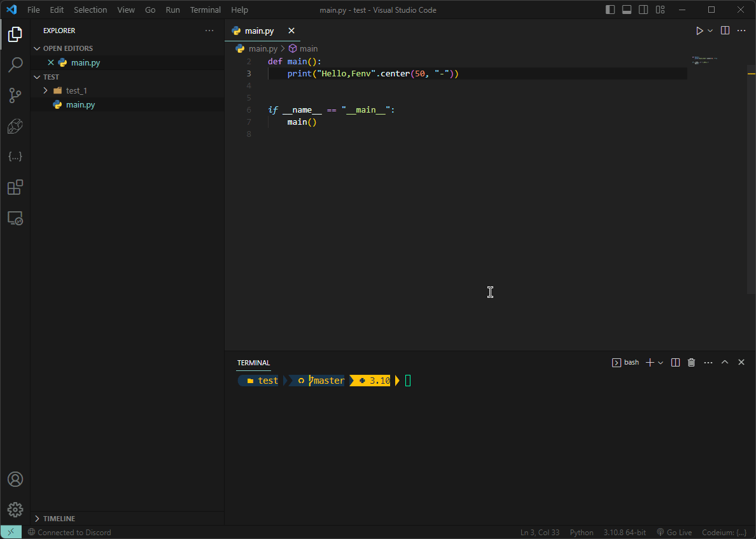This screenshot has width=756, height=539.
Task: Open the Manage gear icon
Action: pyautogui.click(x=15, y=510)
